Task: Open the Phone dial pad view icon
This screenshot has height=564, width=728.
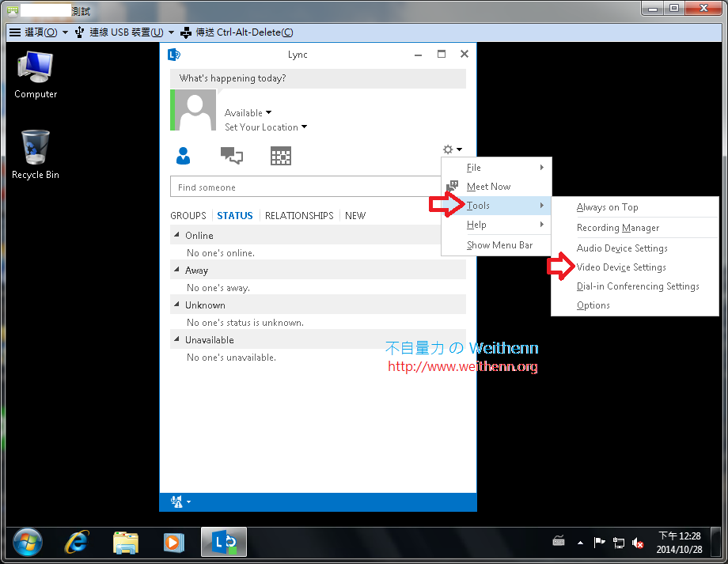Action: tap(280, 156)
